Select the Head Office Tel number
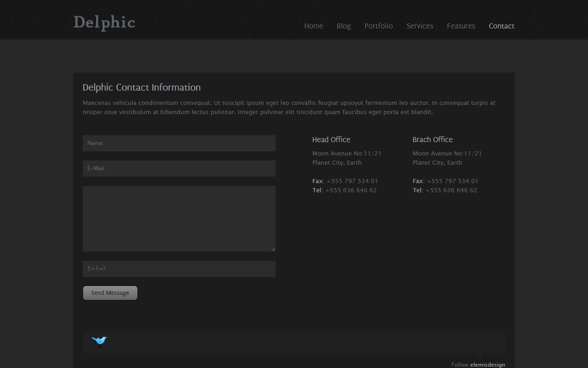Image resolution: width=588 pixels, height=368 pixels. pos(351,190)
